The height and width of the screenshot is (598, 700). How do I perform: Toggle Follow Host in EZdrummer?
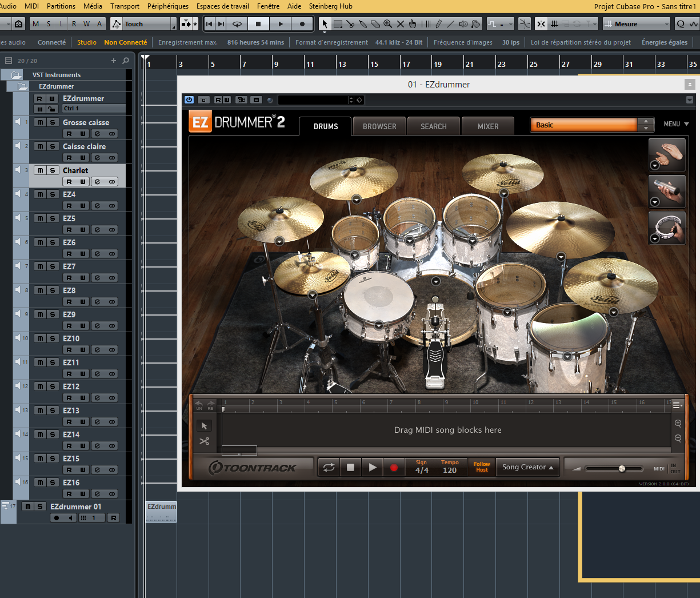pyautogui.click(x=482, y=467)
